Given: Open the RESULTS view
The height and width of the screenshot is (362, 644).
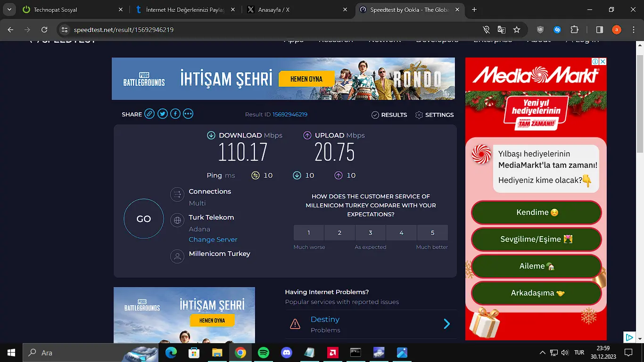Looking at the screenshot, I should click(x=389, y=115).
